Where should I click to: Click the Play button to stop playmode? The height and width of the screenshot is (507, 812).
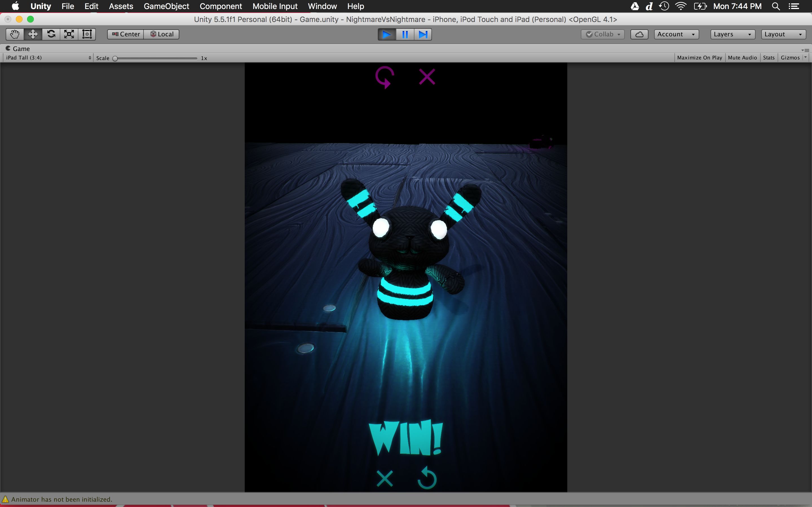point(387,34)
